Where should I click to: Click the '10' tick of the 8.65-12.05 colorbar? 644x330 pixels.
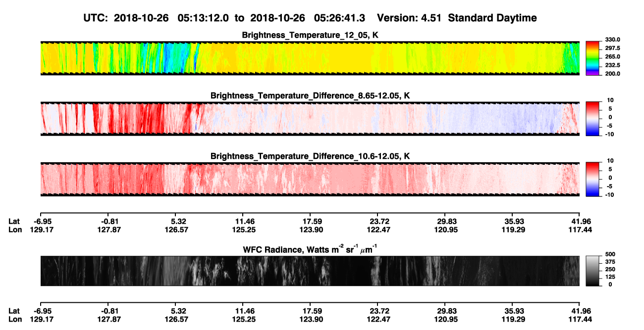click(611, 100)
